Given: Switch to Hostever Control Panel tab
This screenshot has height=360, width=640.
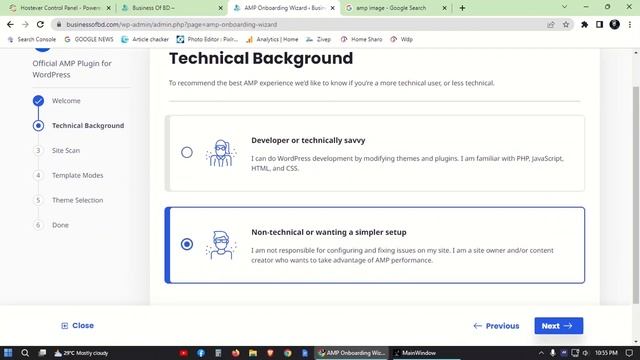Looking at the screenshot, I should (x=60, y=8).
